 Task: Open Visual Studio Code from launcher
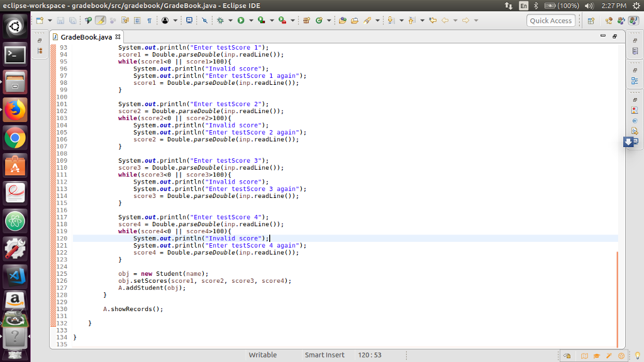[15, 277]
